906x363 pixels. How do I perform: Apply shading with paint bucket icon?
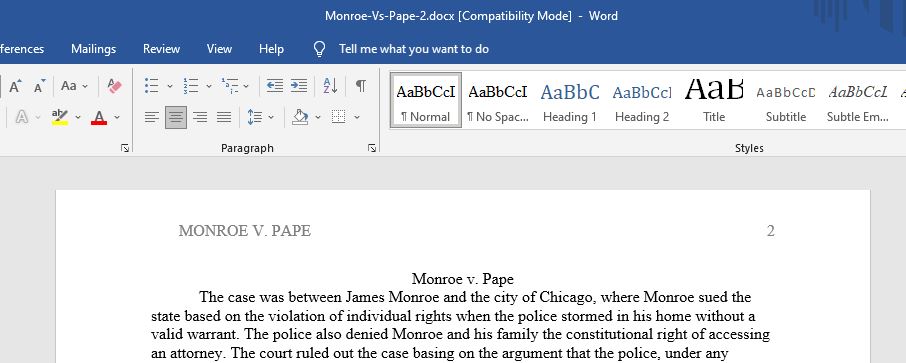pyautogui.click(x=300, y=117)
